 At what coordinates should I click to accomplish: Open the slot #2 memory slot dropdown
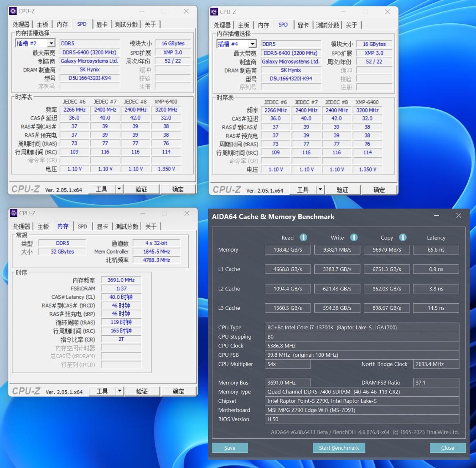pyautogui.click(x=51, y=43)
